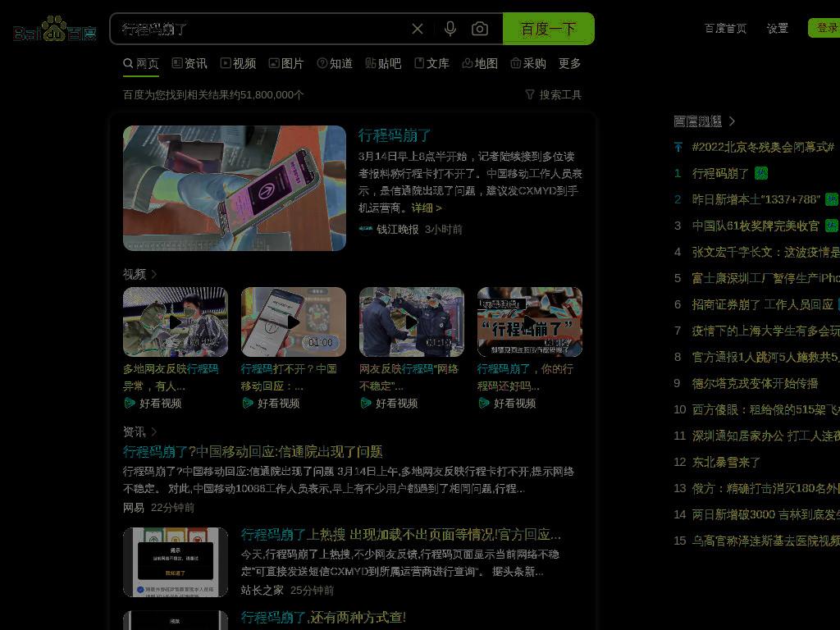840x630 pixels.
Task: Play the video 多地网友反映行程码异常
Action: [176, 322]
